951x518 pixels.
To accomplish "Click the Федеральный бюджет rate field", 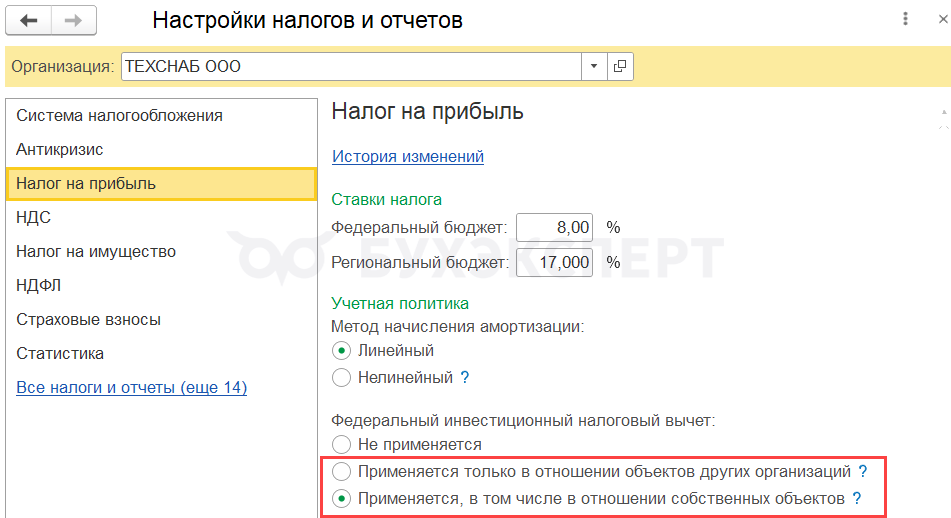I will [x=555, y=227].
